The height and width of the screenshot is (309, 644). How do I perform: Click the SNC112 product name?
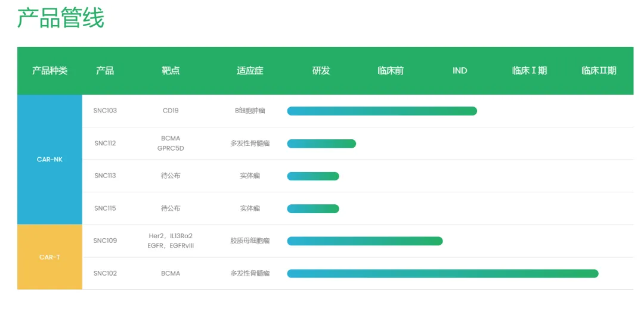point(105,143)
